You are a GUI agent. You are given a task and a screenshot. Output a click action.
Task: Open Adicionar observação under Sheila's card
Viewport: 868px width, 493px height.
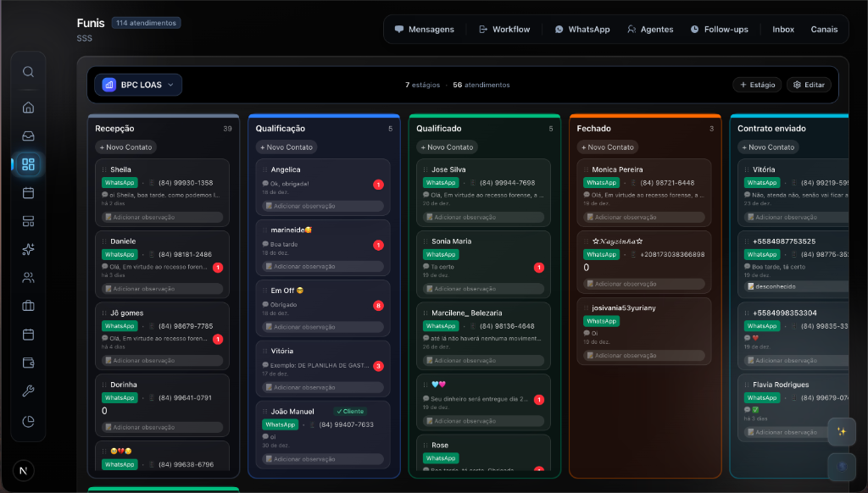coord(161,218)
